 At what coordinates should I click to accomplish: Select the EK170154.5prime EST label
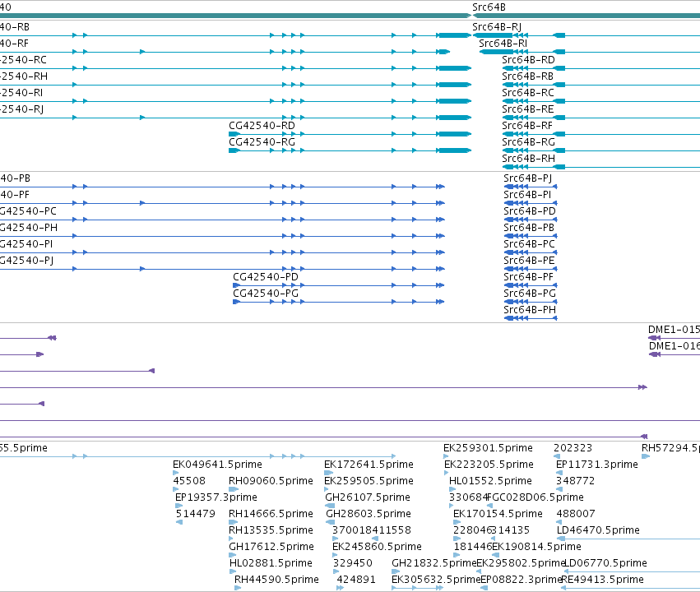498,515
